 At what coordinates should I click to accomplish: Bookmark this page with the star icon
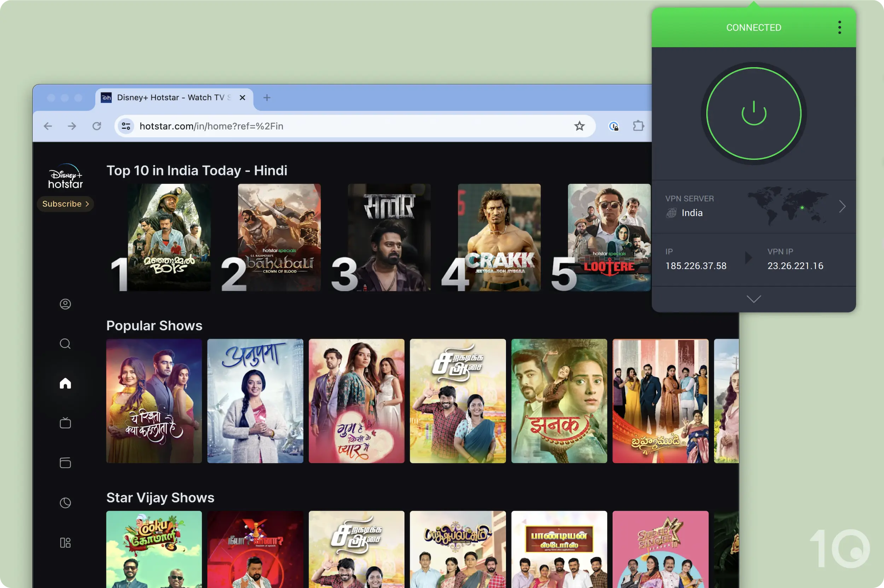click(x=579, y=126)
